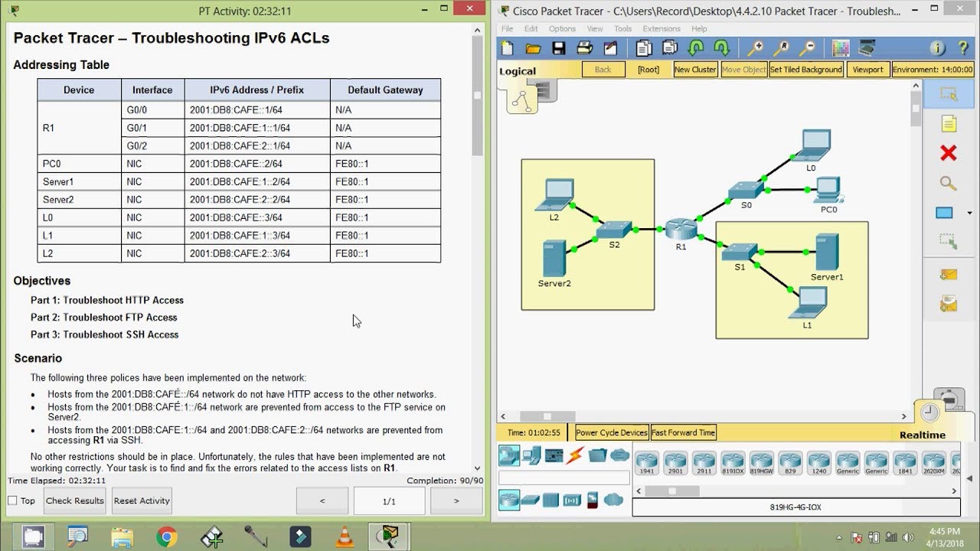The height and width of the screenshot is (551, 980).
Task: Zoom out of the workspace
Action: [x=807, y=48]
